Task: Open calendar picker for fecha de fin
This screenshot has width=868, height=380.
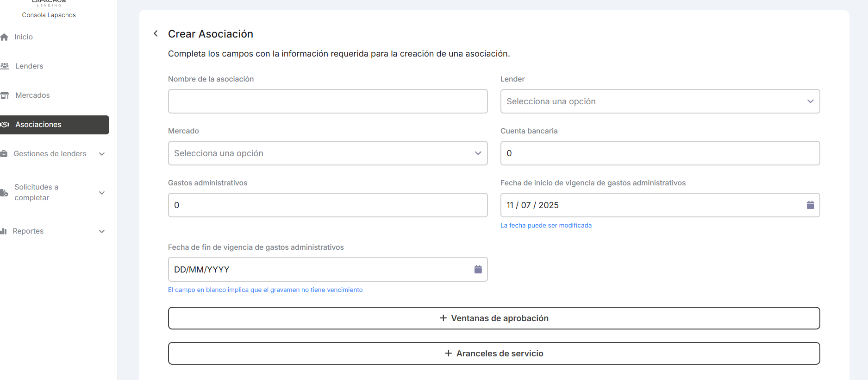Action: [478, 269]
